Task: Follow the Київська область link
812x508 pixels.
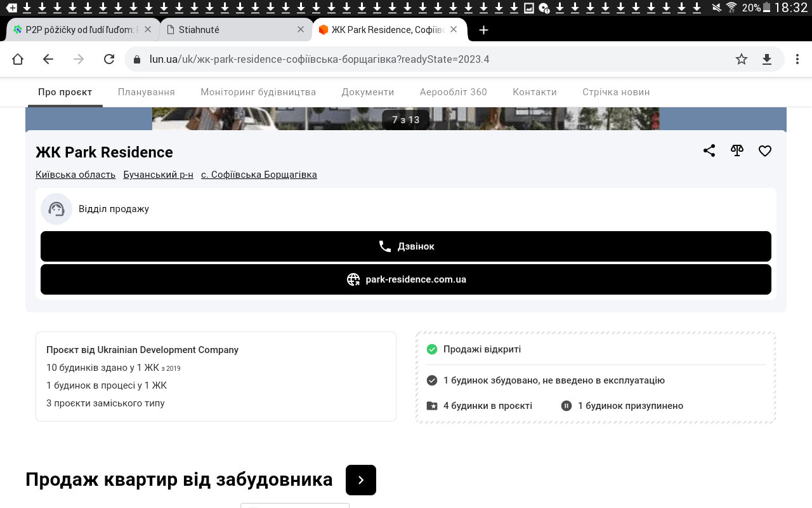Action: pyautogui.click(x=75, y=175)
